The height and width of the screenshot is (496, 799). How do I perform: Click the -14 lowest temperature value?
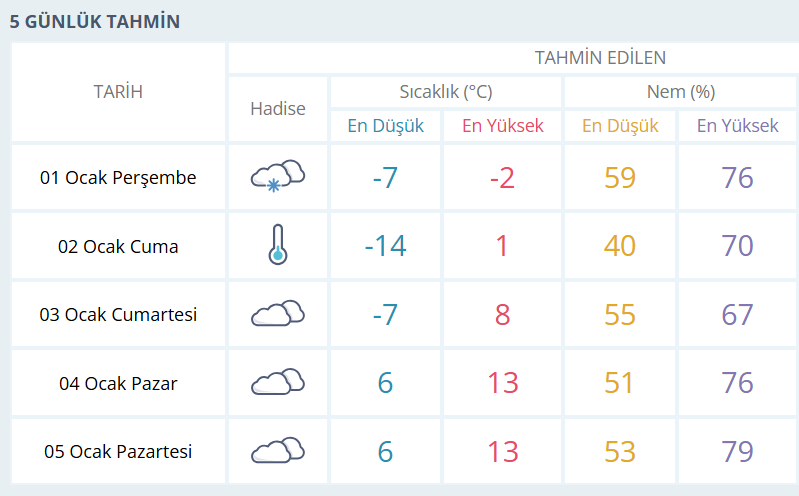pos(385,246)
